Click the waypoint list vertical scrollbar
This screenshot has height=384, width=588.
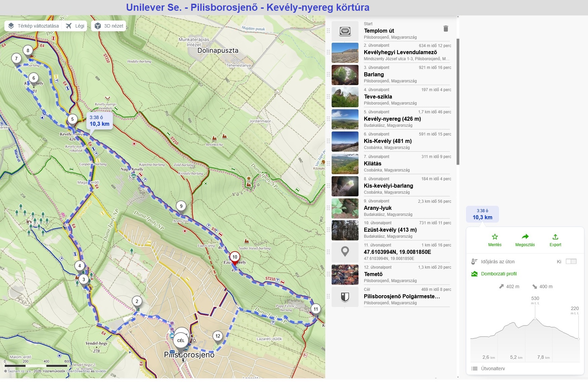click(458, 102)
